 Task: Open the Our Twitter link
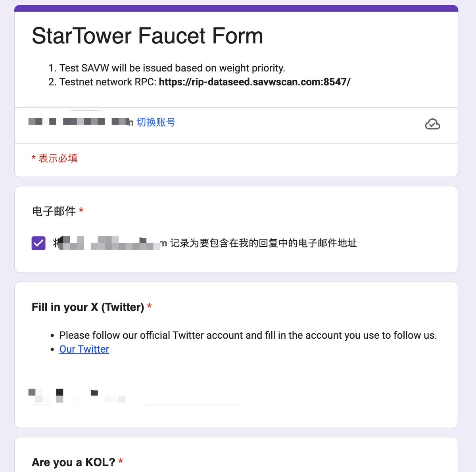[84, 349]
